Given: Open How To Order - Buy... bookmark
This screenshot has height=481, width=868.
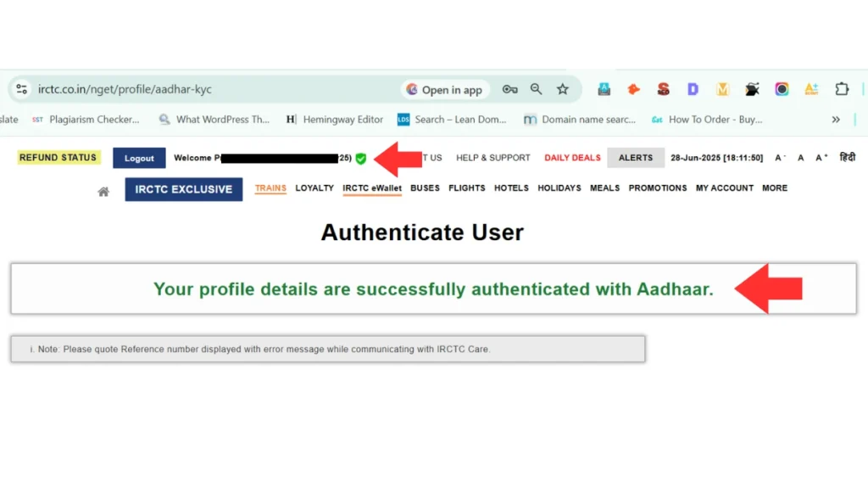Looking at the screenshot, I should point(707,119).
